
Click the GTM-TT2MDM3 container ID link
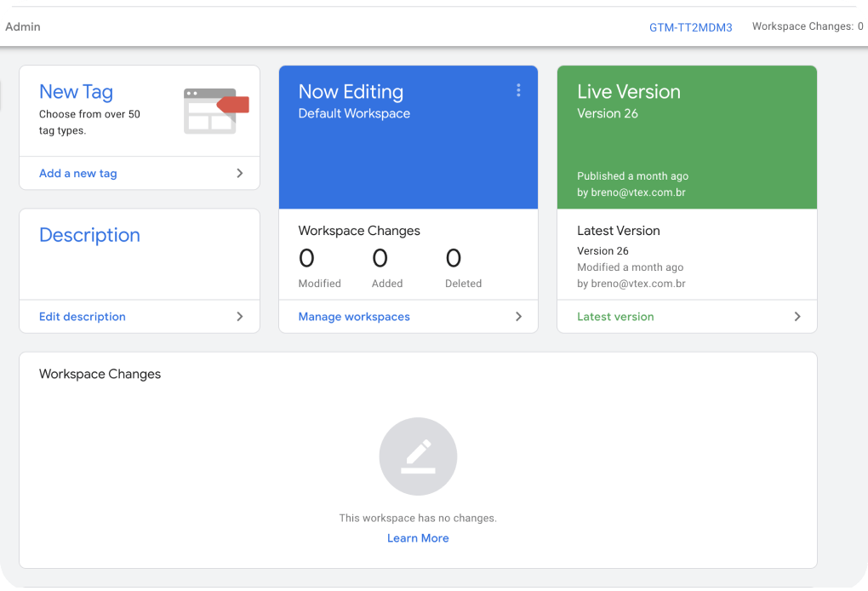tap(690, 27)
